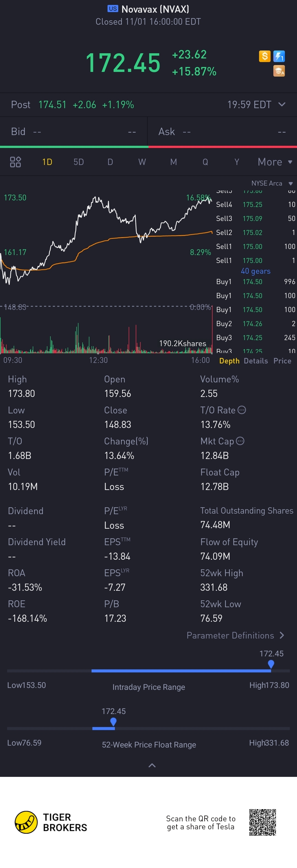Open Parameter Definitions link
This screenshot has width=297, height=868.
click(x=235, y=635)
